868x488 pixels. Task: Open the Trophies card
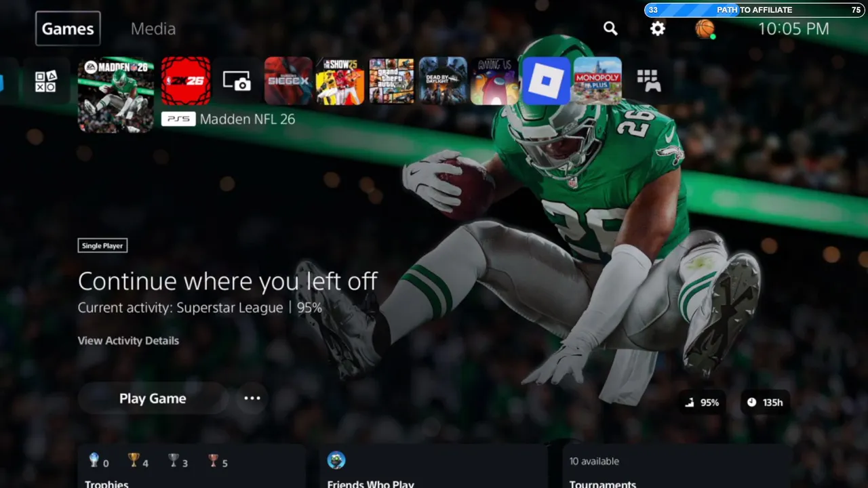pyautogui.click(x=192, y=466)
